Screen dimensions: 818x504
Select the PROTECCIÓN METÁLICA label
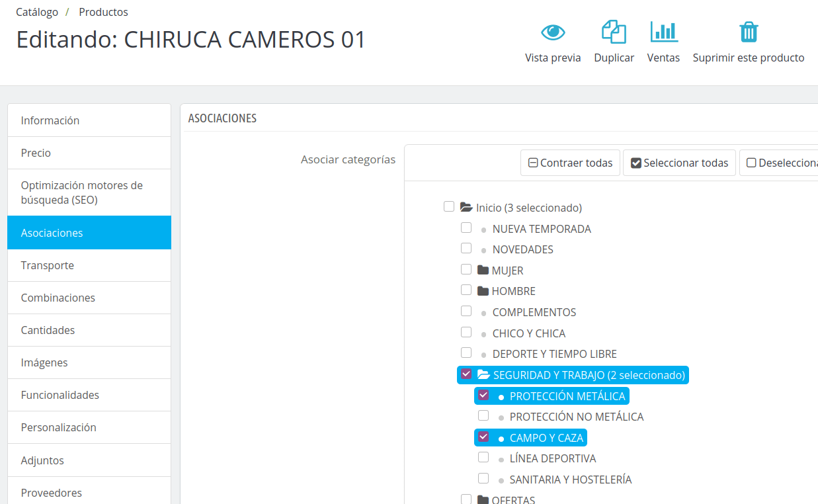(x=567, y=396)
